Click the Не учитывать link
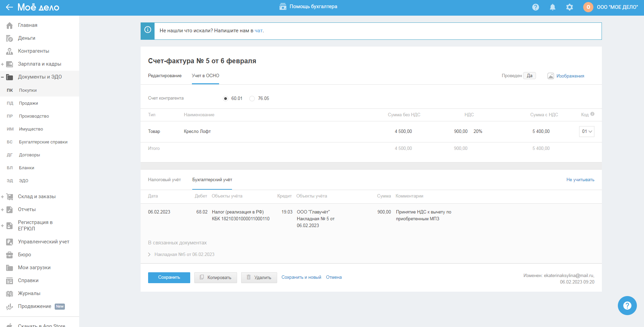 coord(580,180)
